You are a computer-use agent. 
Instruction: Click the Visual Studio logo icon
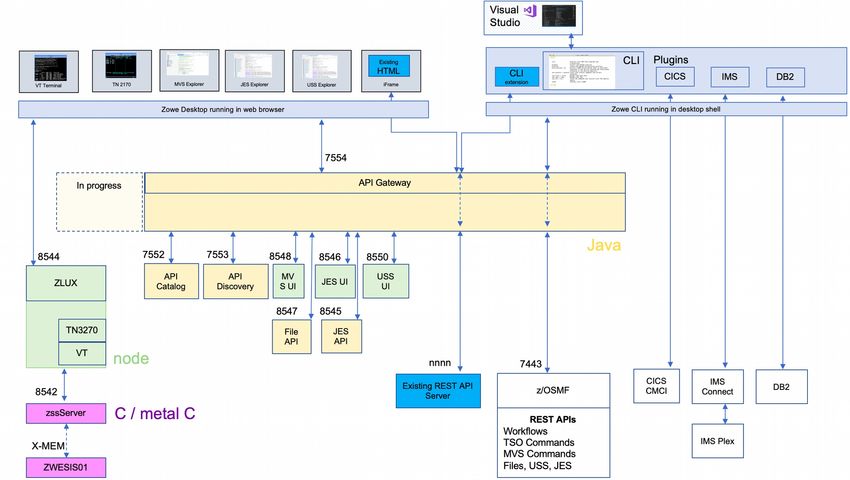(x=530, y=10)
